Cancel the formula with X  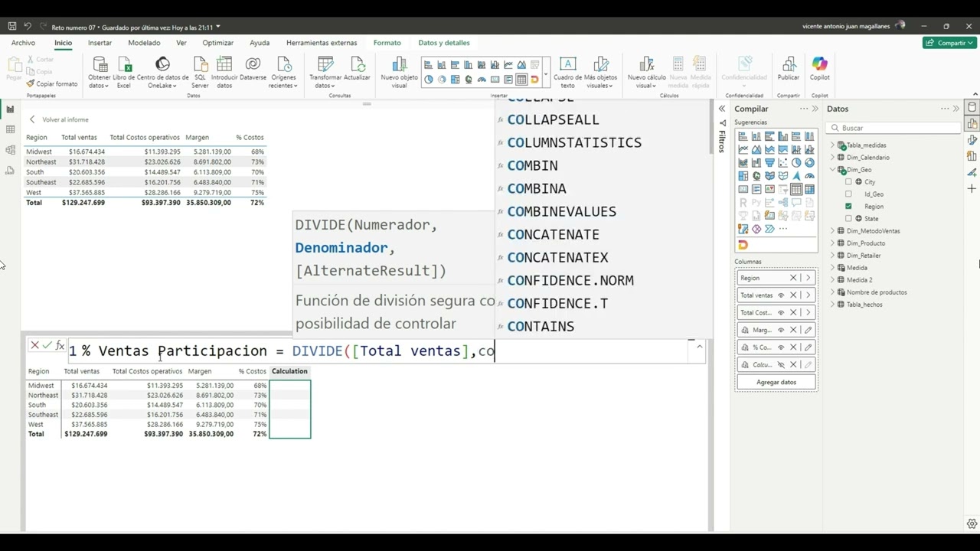tap(34, 345)
